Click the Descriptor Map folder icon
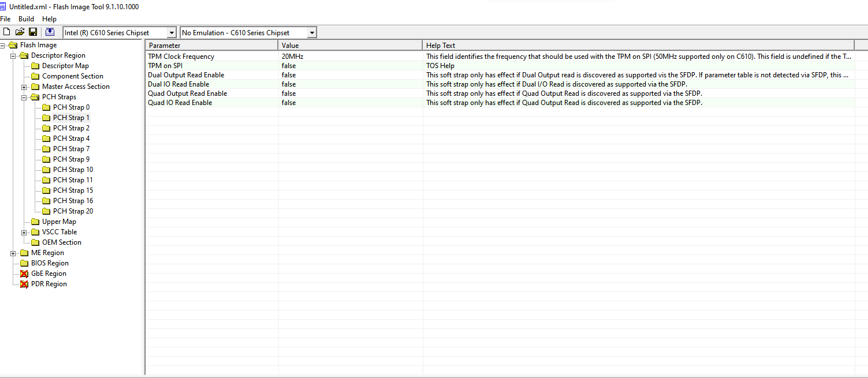 pos(35,66)
